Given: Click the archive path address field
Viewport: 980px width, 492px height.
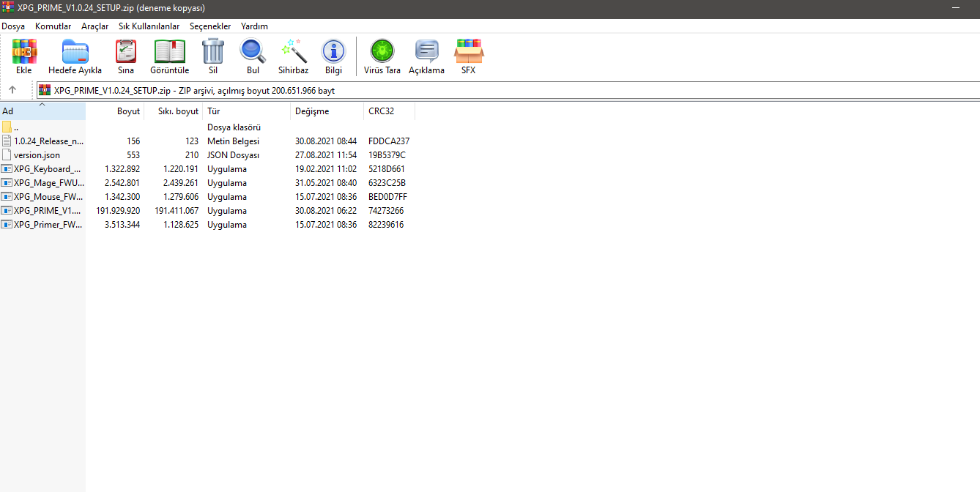Looking at the screenshot, I should 508,90.
